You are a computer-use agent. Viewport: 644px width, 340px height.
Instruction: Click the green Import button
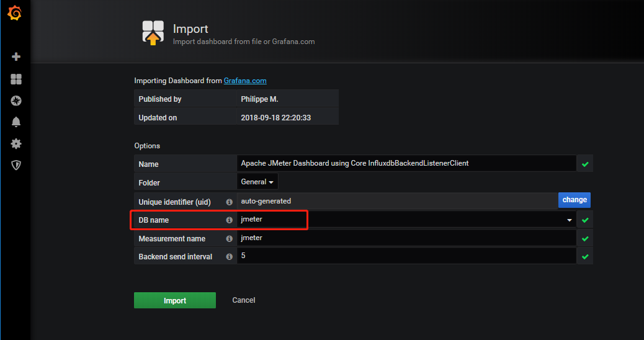(175, 300)
